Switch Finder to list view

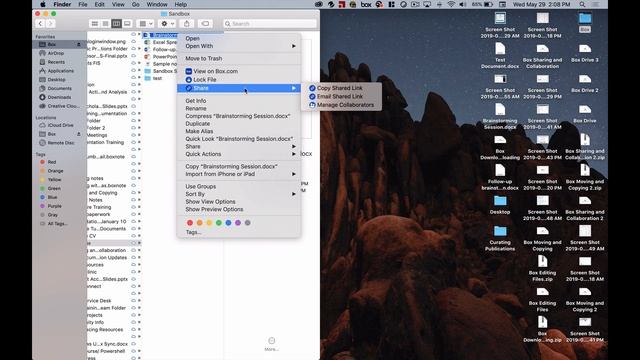105,24
